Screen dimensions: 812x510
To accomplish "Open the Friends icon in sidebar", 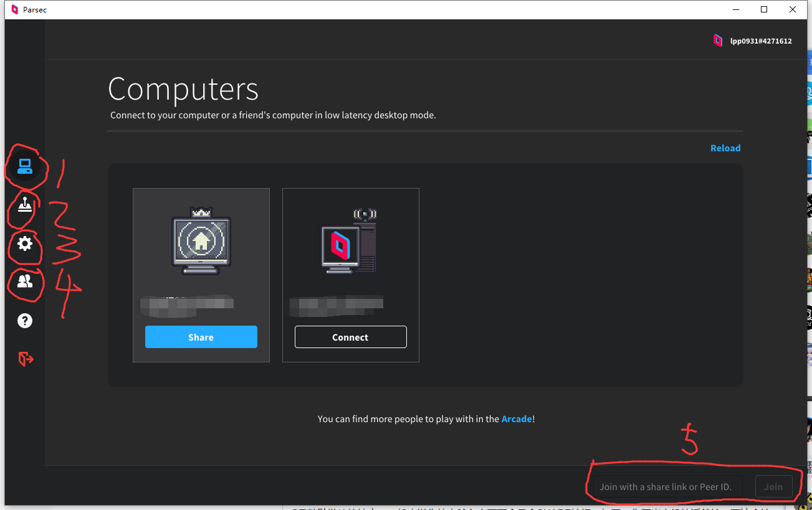I will click(x=25, y=281).
